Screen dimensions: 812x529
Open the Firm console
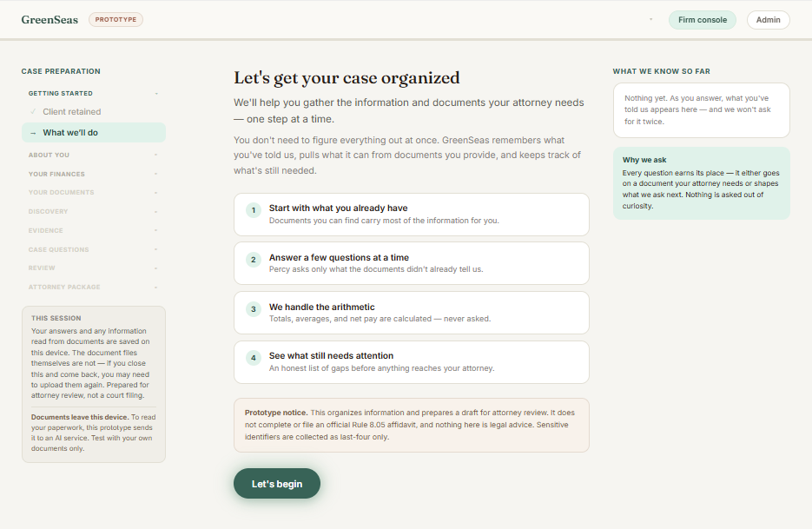(x=703, y=20)
